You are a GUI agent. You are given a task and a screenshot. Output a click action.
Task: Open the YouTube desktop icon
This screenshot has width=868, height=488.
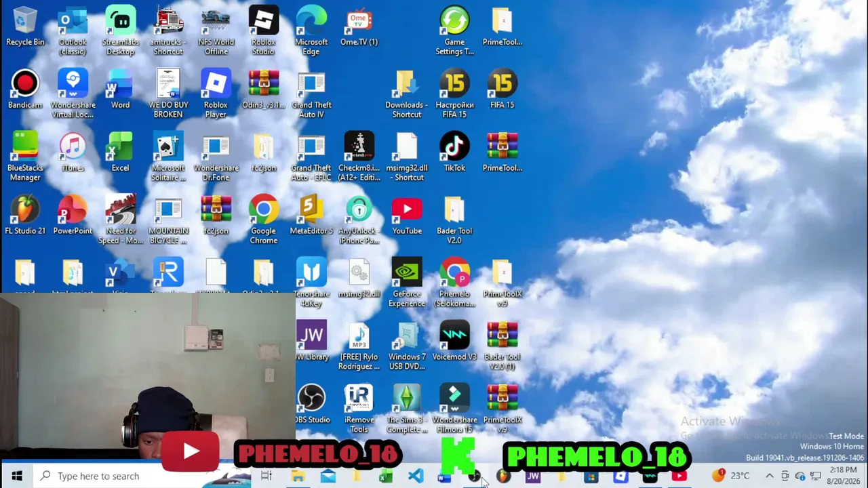pos(407,216)
